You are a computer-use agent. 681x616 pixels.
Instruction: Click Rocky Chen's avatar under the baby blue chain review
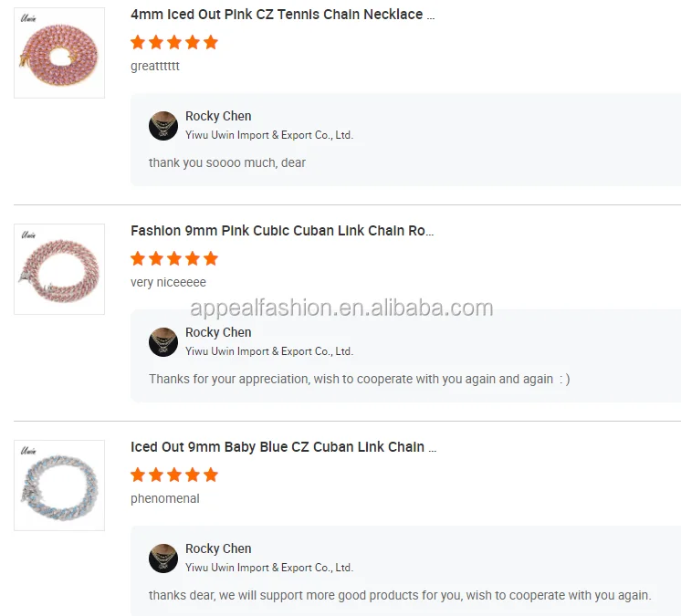[x=163, y=559]
